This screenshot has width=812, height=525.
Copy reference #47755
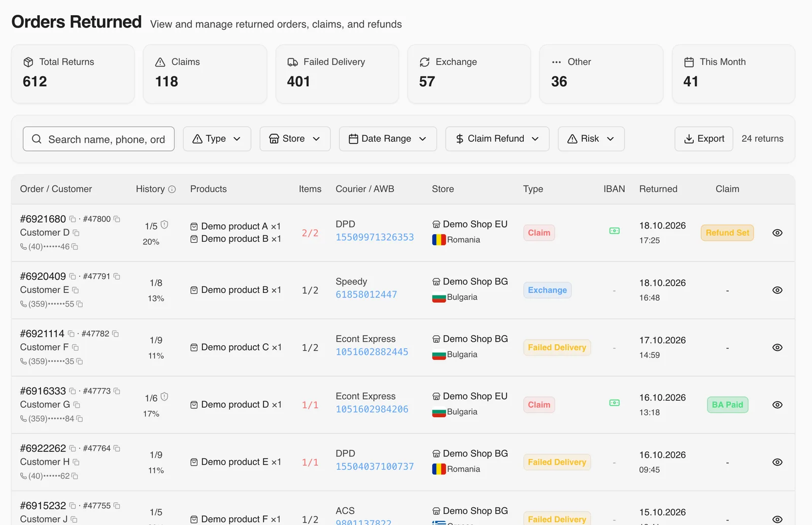pos(117,506)
